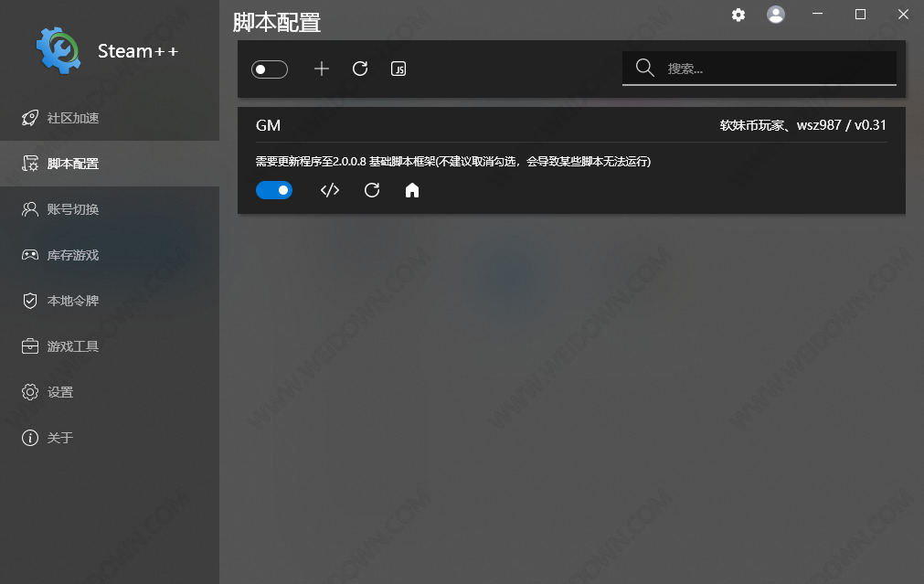Open the JS script store icon
924x584 pixels.
tap(398, 69)
